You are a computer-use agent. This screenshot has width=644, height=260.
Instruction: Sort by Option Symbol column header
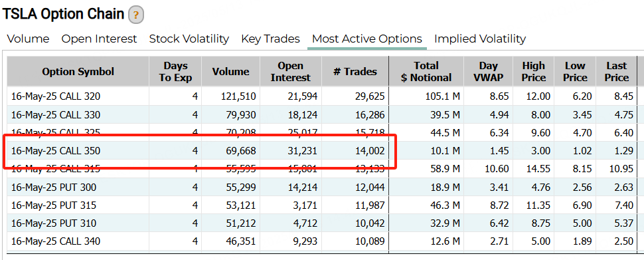pyautogui.click(x=78, y=72)
